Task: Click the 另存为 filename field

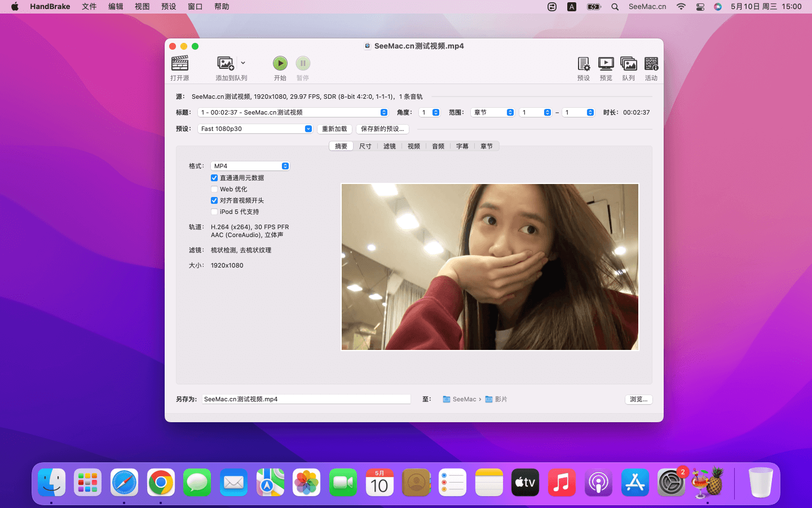Action: (x=306, y=399)
